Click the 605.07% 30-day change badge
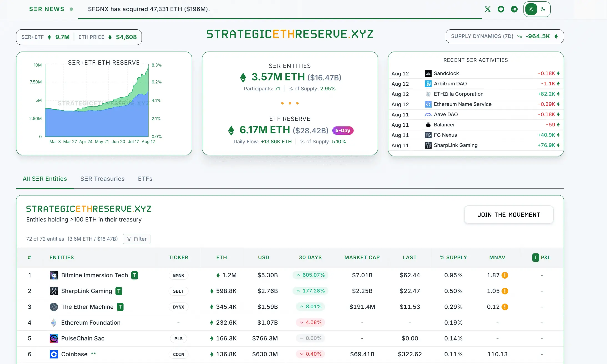The width and height of the screenshot is (607, 364). point(310,275)
